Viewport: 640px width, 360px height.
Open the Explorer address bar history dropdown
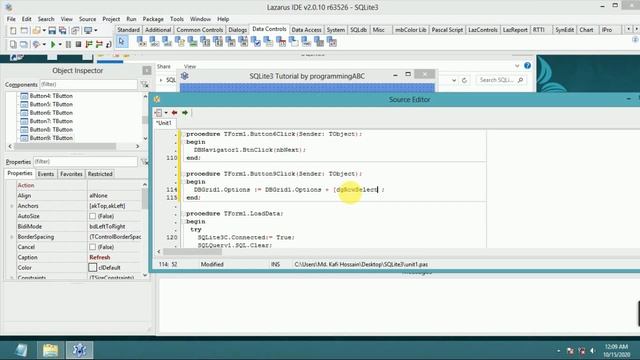point(454,80)
